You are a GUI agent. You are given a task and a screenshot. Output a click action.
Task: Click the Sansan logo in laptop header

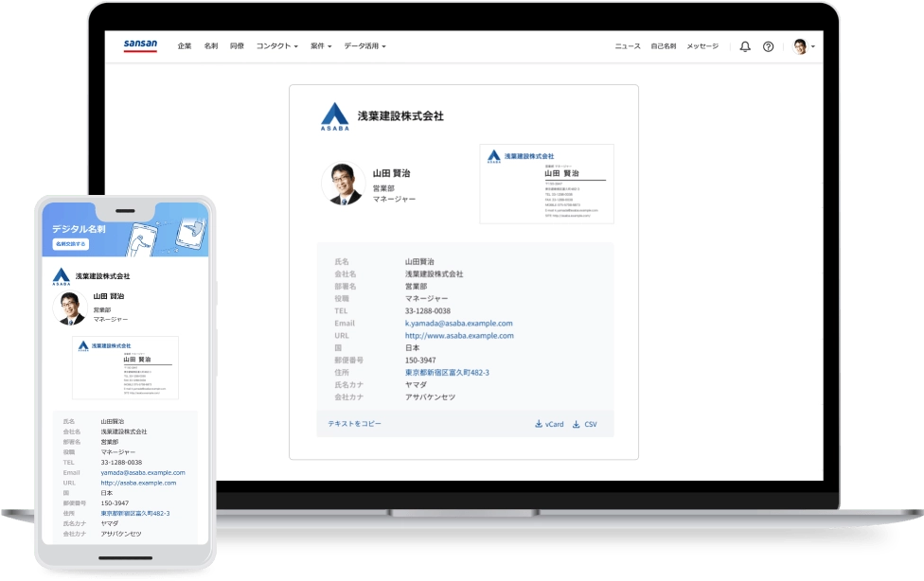coord(140,45)
